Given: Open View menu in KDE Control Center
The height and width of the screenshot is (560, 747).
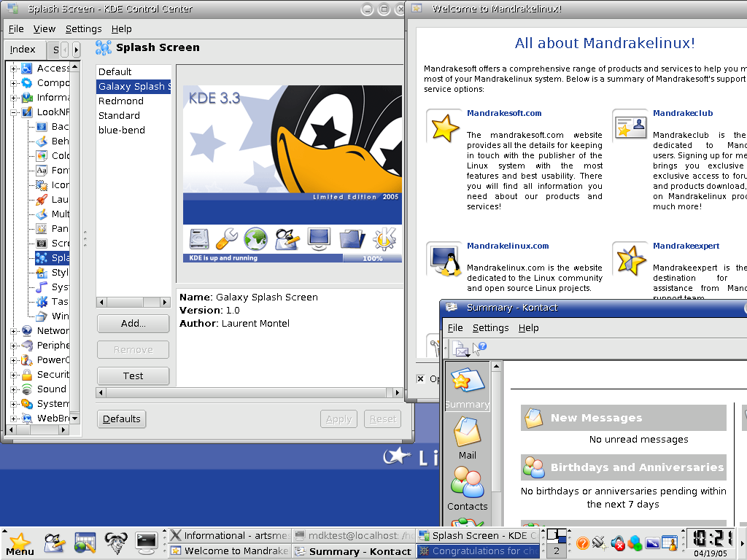Looking at the screenshot, I should [44, 29].
